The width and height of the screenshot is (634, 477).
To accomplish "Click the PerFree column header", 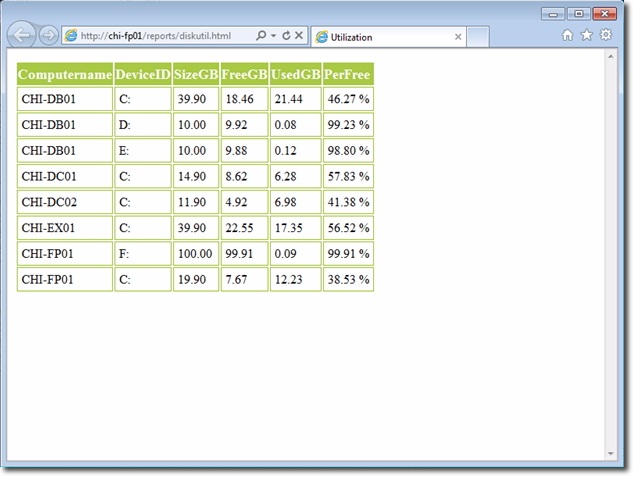I will click(x=348, y=74).
